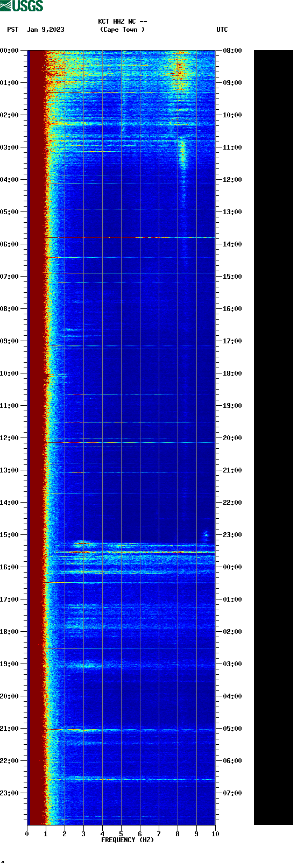Click the 13:00 UTC time label
Screen dimensions: 297x868
(232, 212)
